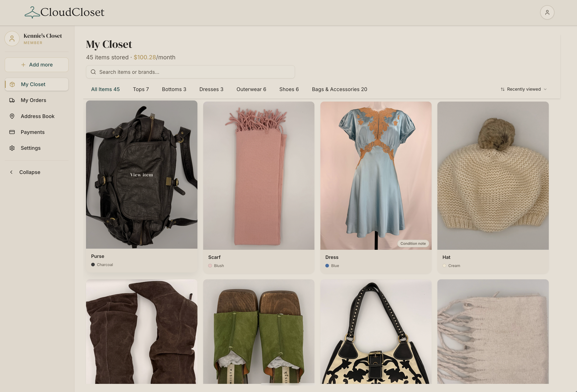Open My Orders in the sidebar
The width and height of the screenshot is (577, 392).
(37, 100)
